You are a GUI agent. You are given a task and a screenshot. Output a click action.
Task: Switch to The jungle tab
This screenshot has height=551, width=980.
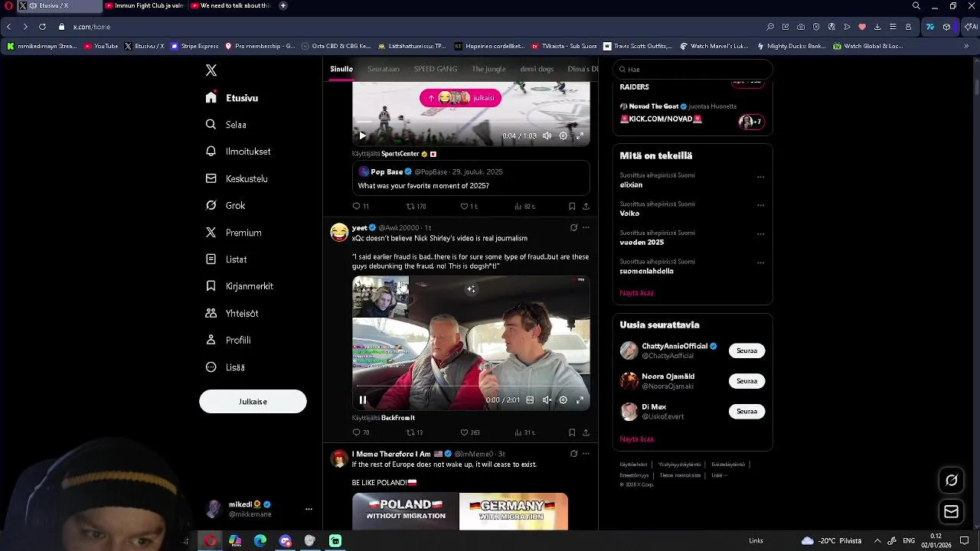tap(488, 69)
